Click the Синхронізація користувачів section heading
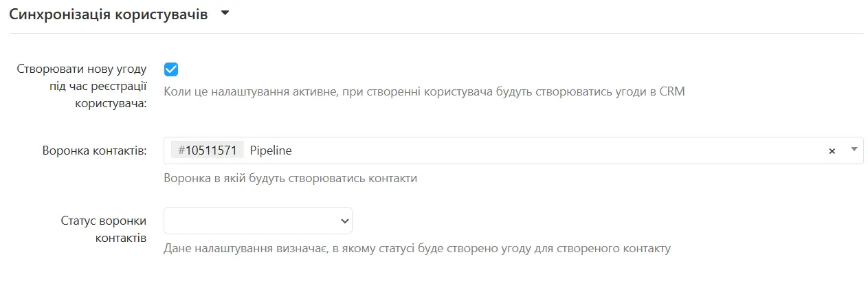 [x=108, y=14]
